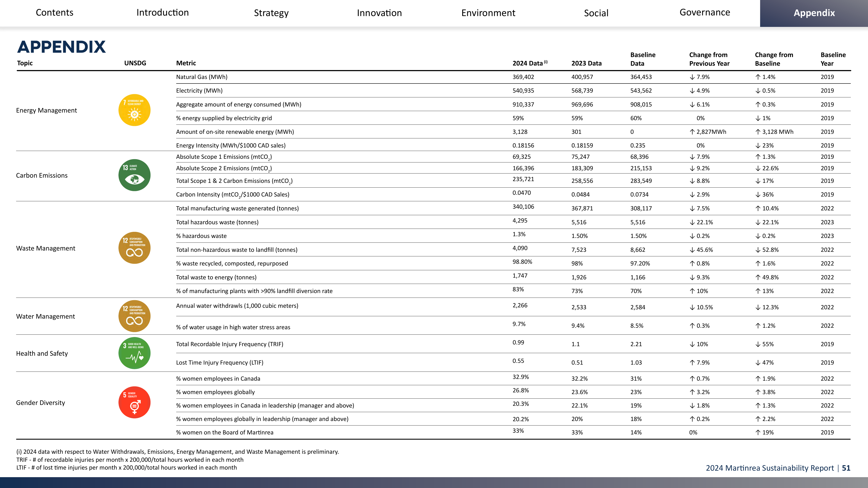
Task: Click the APPENDIX page heading
Action: (61, 47)
